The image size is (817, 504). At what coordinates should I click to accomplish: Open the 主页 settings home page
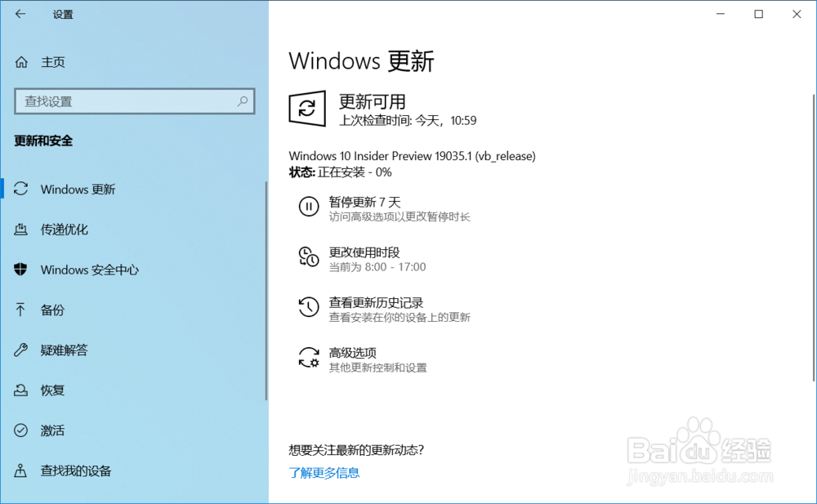click(x=52, y=61)
